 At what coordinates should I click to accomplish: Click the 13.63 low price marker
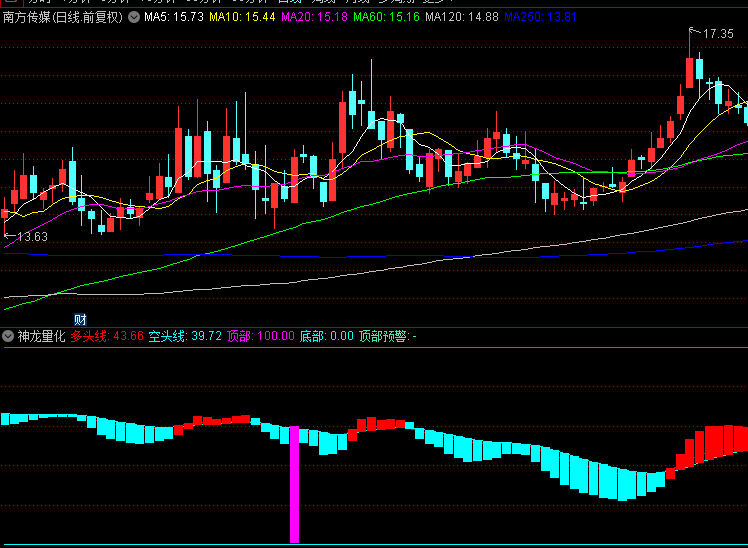[32, 237]
